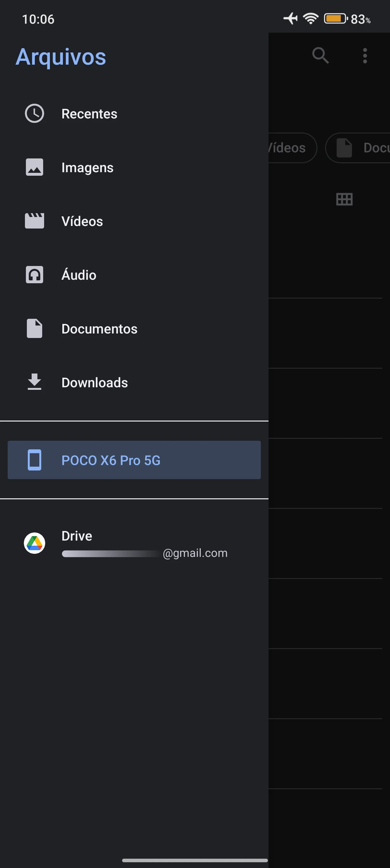390x868 pixels.
Task: Open Downloads in the drawer
Action: click(x=134, y=382)
